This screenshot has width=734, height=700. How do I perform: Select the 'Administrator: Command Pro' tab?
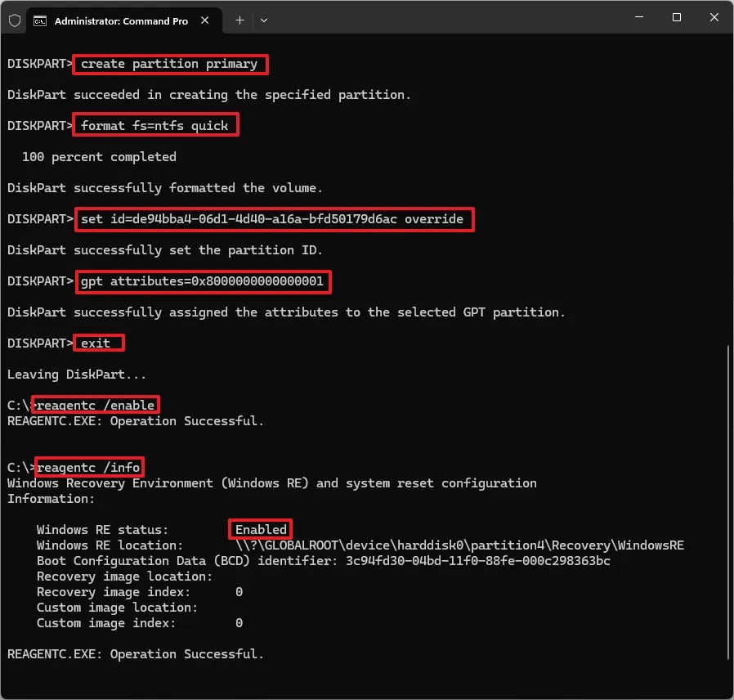click(x=123, y=20)
